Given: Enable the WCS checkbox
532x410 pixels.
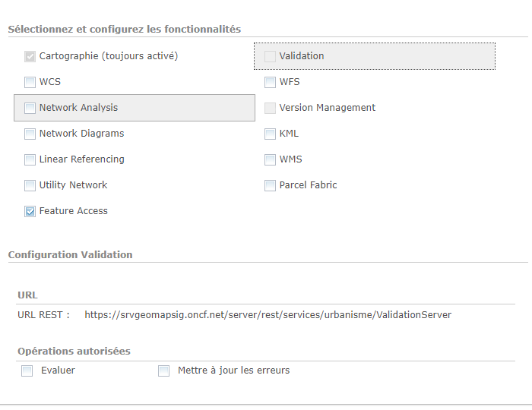Looking at the screenshot, I should pyautogui.click(x=30, y=82).
